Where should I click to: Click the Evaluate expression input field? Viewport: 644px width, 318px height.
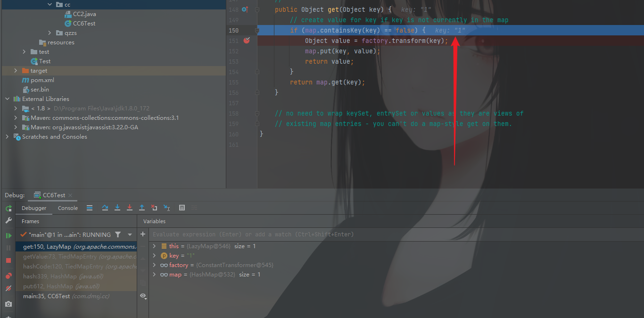[396, 234]
